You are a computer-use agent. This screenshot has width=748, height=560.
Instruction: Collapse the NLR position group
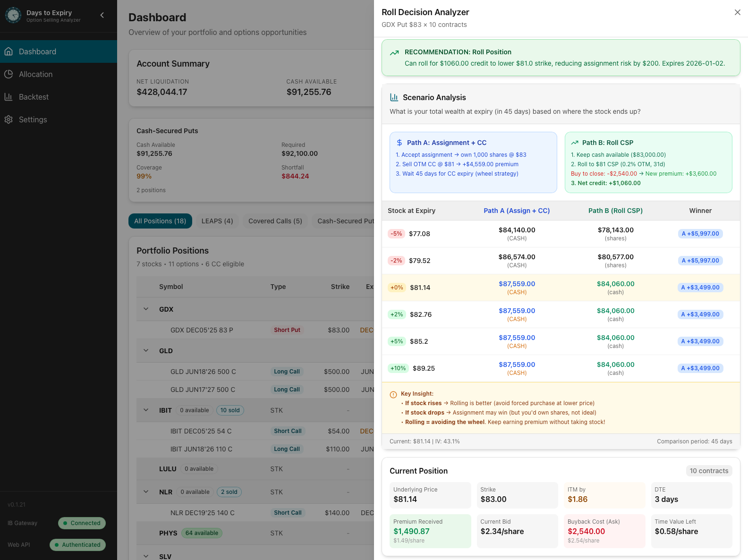pyautogui.click(x=146, y=492)
